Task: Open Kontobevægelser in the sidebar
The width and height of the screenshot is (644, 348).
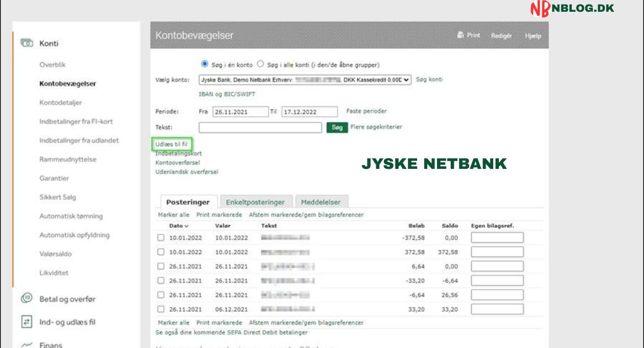Action: click(67, 84)
